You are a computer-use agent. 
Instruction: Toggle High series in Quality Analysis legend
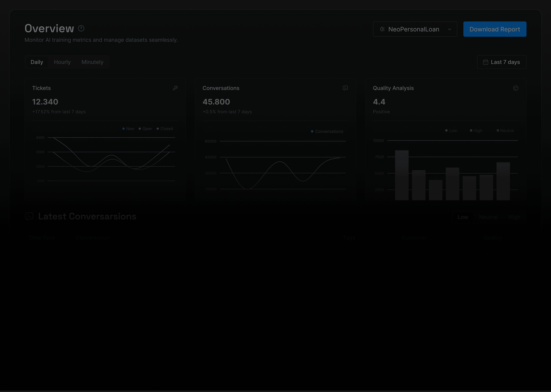[476, 131]
